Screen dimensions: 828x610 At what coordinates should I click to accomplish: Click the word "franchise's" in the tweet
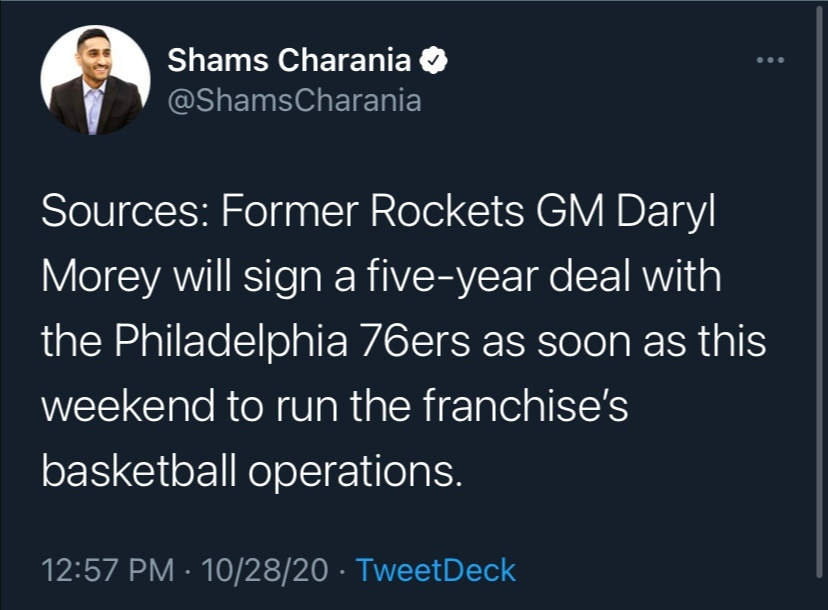525,405
